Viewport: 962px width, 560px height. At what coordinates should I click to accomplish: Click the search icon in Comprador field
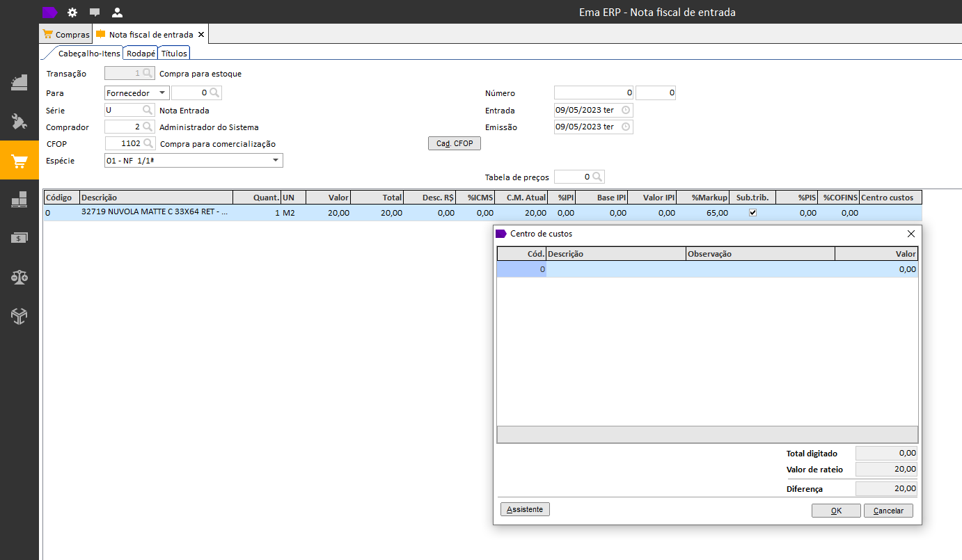(147, 127)
